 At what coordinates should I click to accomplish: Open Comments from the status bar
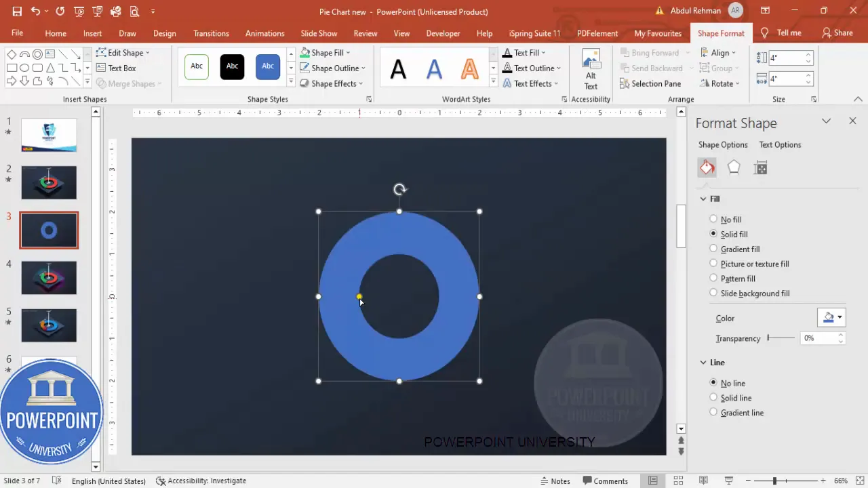click(x=605, y=481)
